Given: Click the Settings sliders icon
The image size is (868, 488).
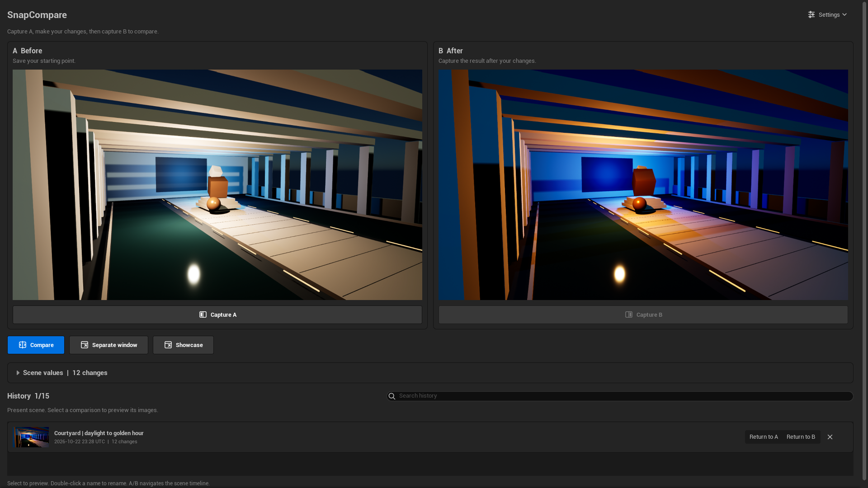Looking at the screenshot, I should click(x=811, y=15).
